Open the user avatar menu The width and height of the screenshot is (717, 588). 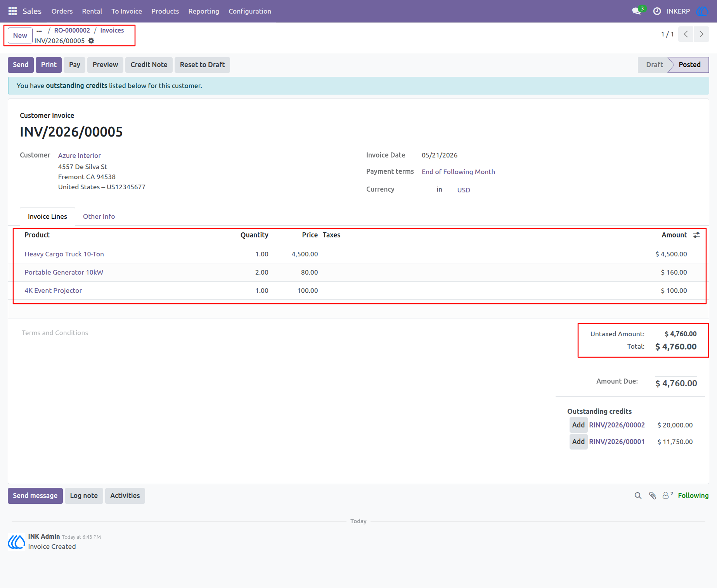point(703,11)
